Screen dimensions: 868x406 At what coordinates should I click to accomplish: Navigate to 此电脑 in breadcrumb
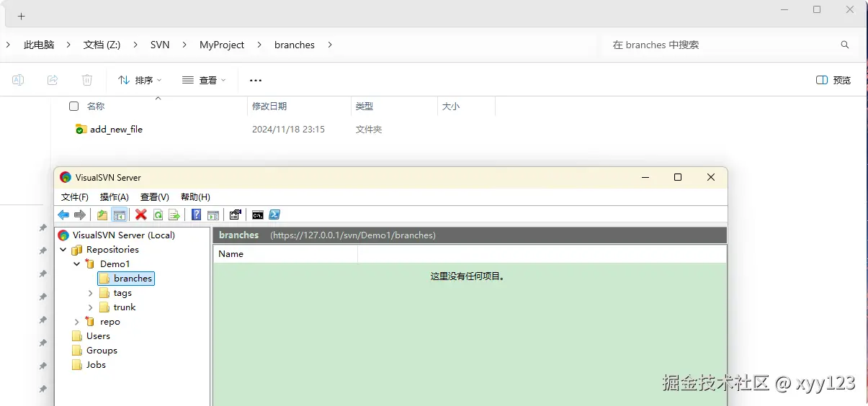(x=39, y=45)
